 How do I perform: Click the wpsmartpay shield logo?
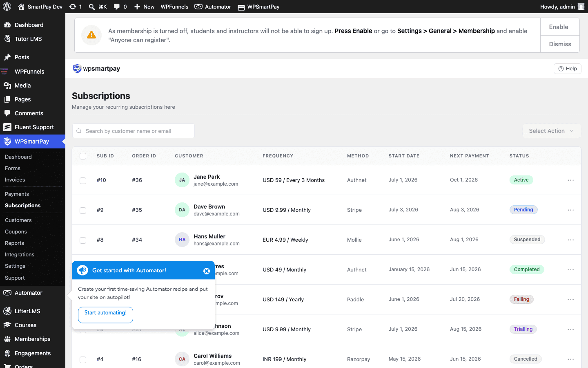tap(77, 69)
